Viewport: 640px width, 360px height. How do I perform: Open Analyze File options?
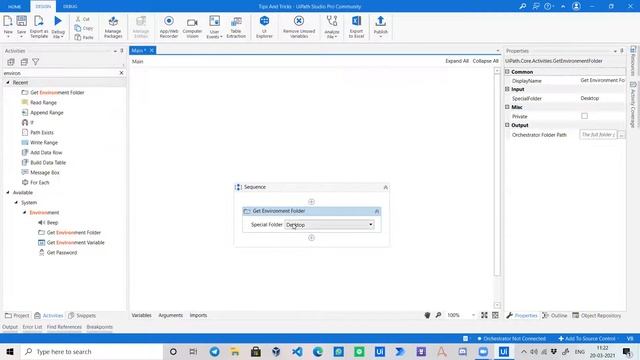332,27
